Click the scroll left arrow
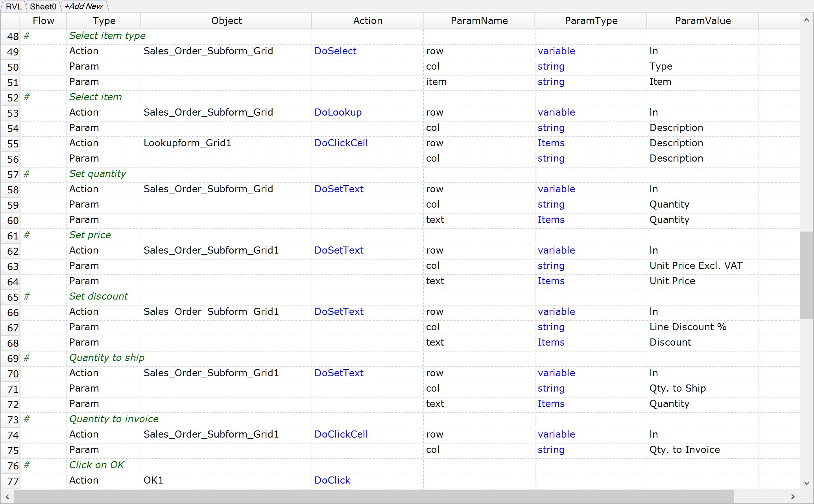Viewport: 814px width, 504px height. click(x=7, y=497)
